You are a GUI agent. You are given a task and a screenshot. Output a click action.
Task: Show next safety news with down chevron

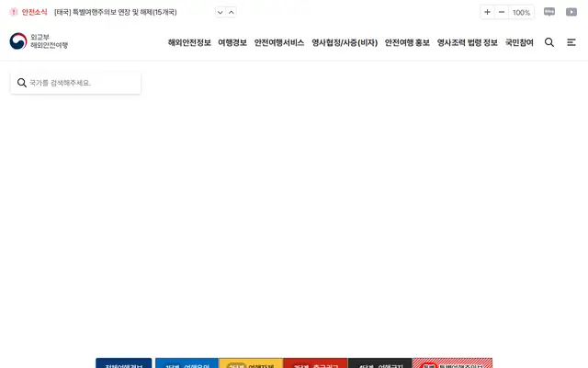[x=220, y=12]
